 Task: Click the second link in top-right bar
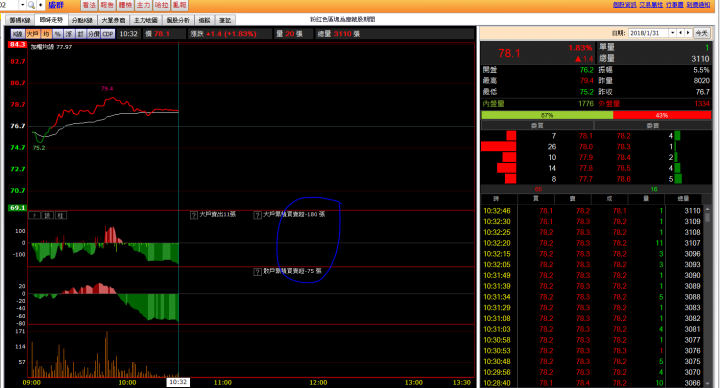[x=651, y=5]
